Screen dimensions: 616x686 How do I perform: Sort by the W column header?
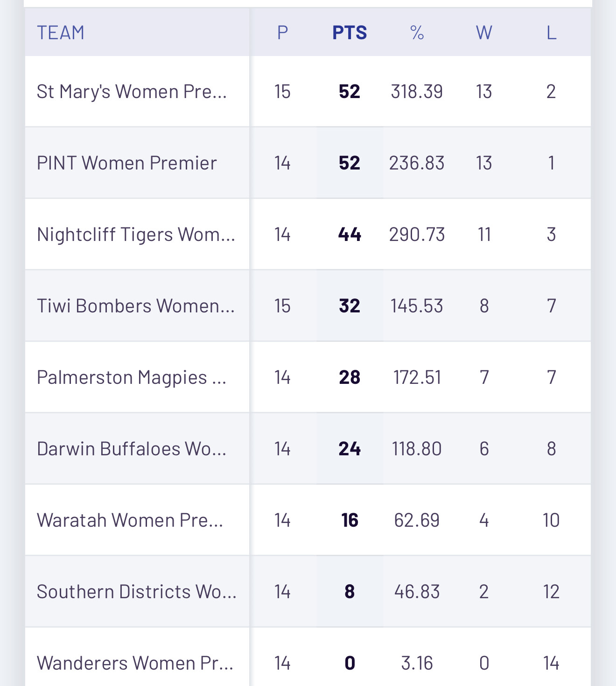484,33
